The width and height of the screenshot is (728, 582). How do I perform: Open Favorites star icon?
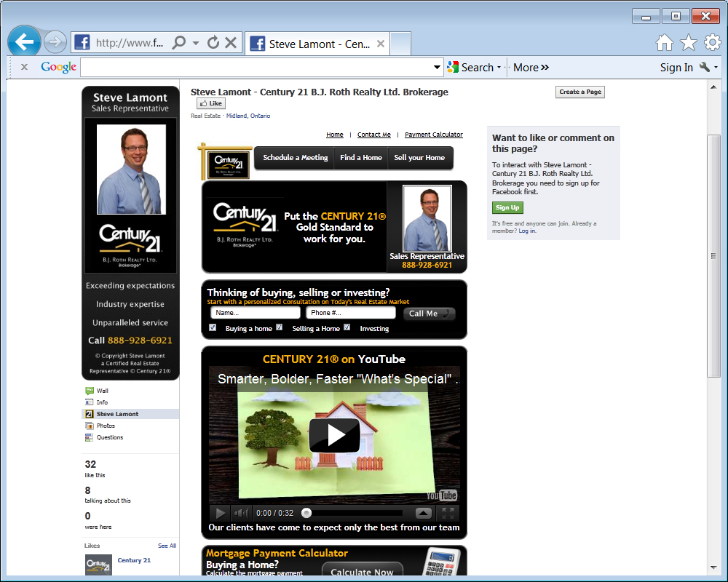tap(689, 43)
